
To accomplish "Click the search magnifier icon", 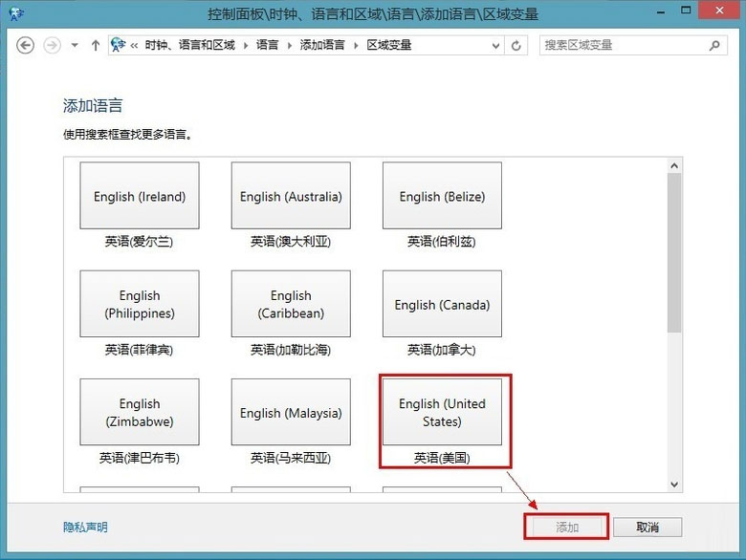I will (714, 45).
